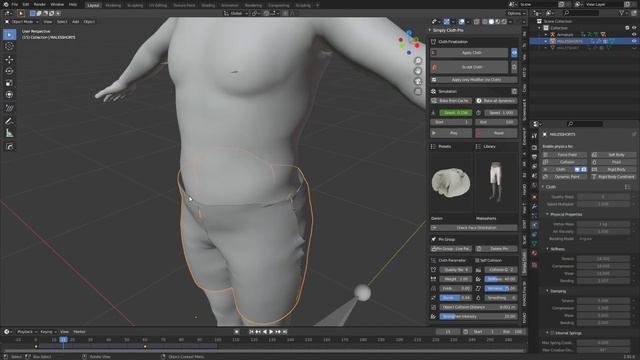Click the trash icon beside Sculpt Cloth
Viewport: 640px width, 360px height.
[x=514, y=67]
